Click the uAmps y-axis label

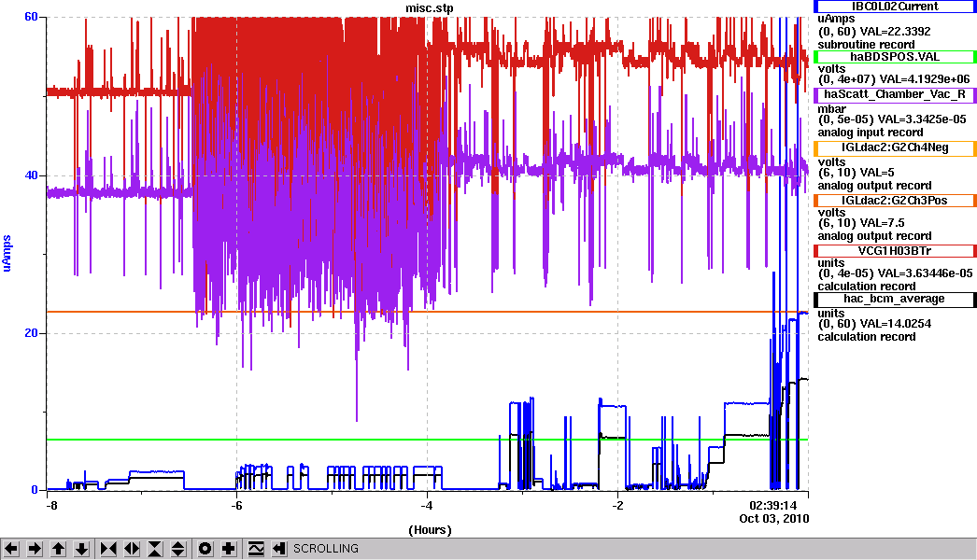[x=7, y=254]
